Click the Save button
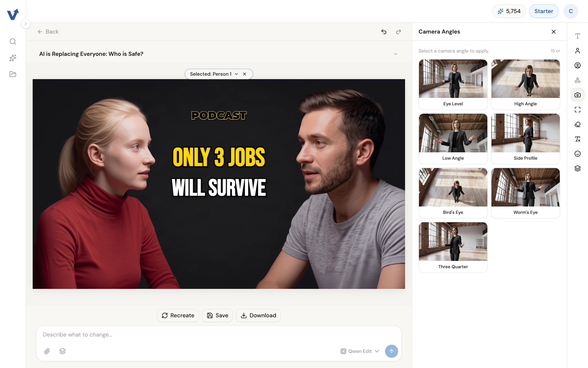588x368 pixels. (217, 315)
